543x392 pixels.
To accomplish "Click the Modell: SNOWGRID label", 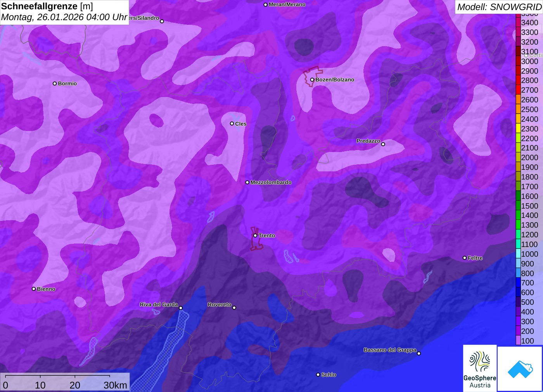I will point(499,7).
